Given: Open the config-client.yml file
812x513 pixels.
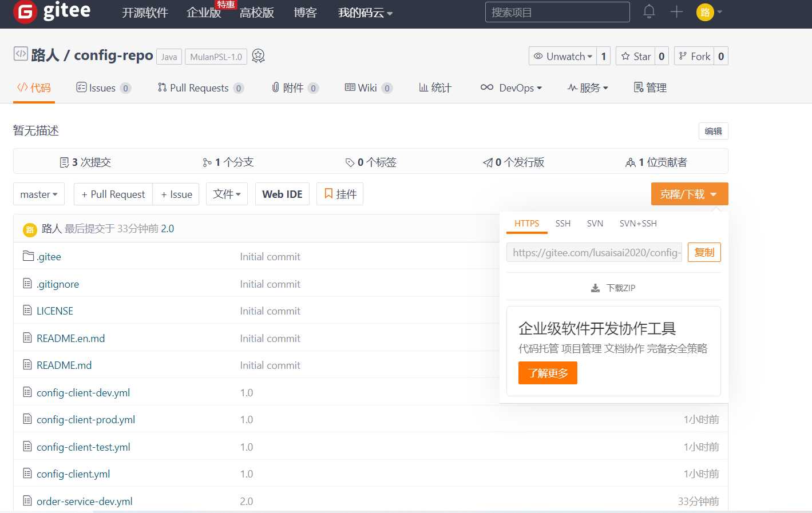Looking at the screenshot, I should tap(73, 474).
